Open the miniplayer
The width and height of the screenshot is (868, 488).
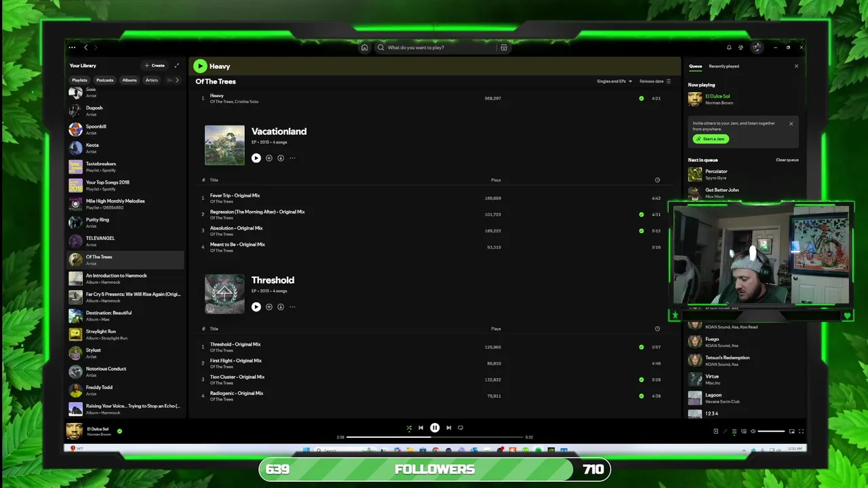click(791, 431)
